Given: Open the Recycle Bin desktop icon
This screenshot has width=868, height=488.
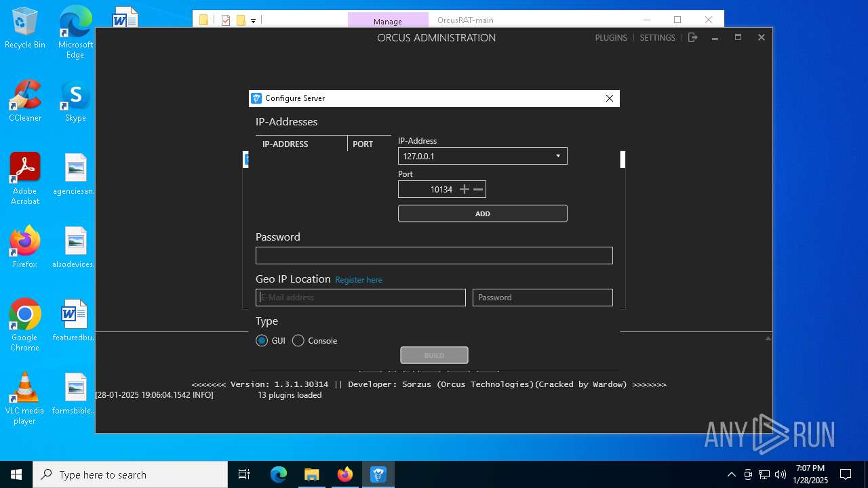Looking at the screenshot, I should (x=25, y=28).
